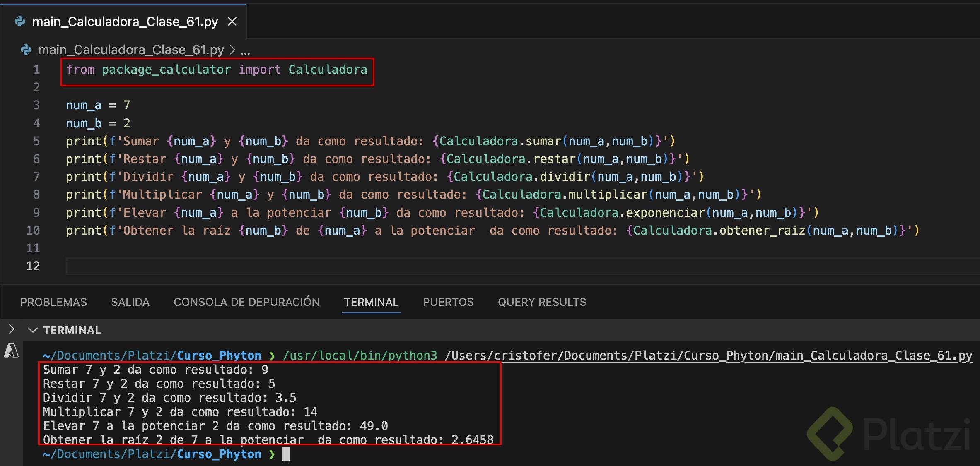Click breadcrumb chevron after the file name
Image resolution: width=980 pixels, height=466 pixels.
click(232, 50)
